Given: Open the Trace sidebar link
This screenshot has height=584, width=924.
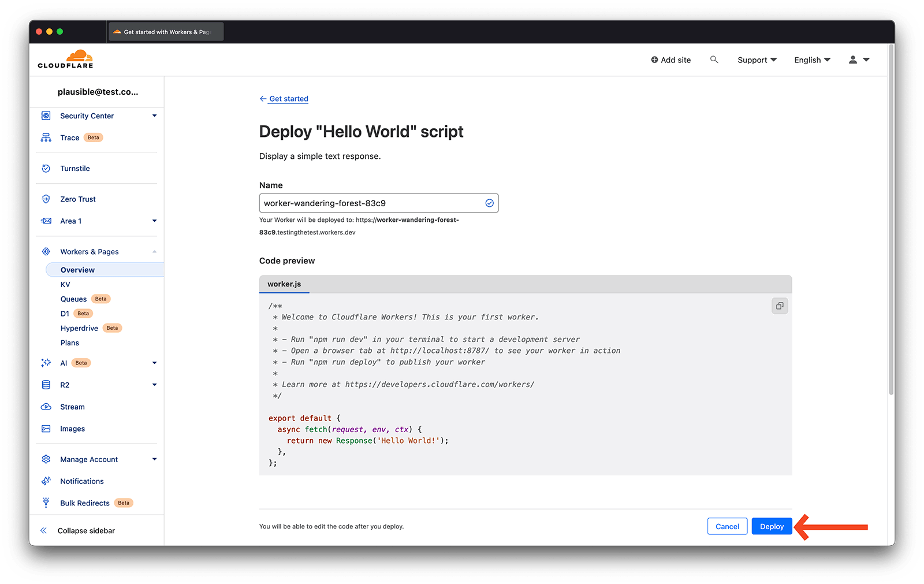Looking at the screenshot, I should click(70, 137).
